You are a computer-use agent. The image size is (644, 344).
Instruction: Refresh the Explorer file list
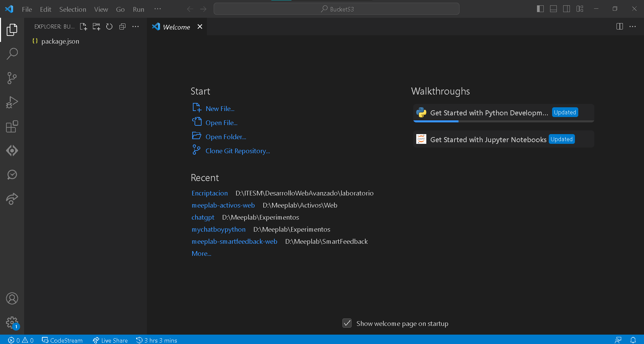[x=109, y=26]
